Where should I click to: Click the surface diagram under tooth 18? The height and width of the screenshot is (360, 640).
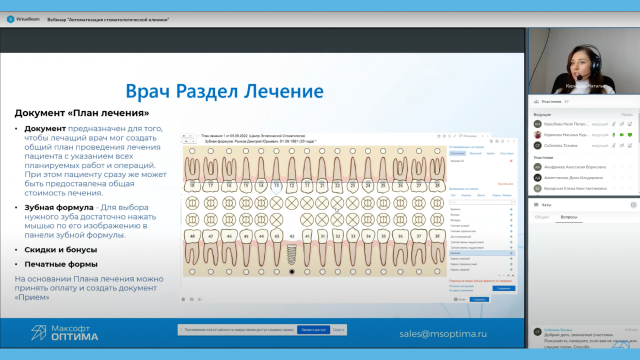[192, 203]
